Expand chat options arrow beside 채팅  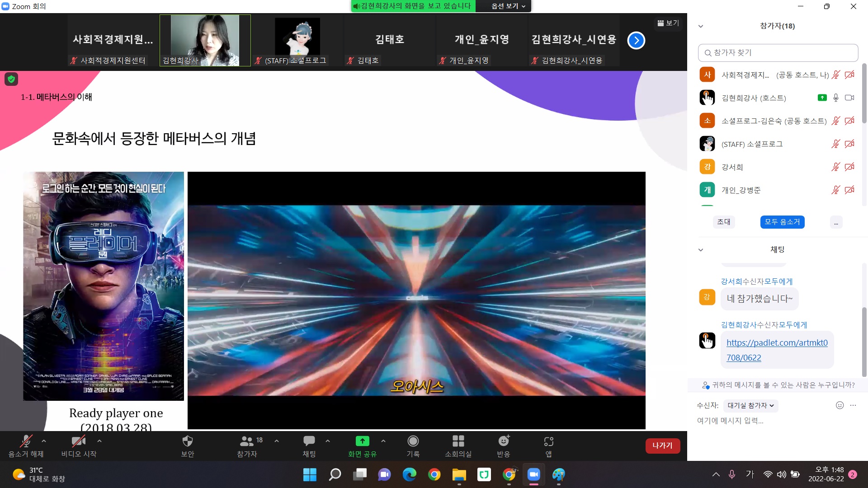(328, 441)
